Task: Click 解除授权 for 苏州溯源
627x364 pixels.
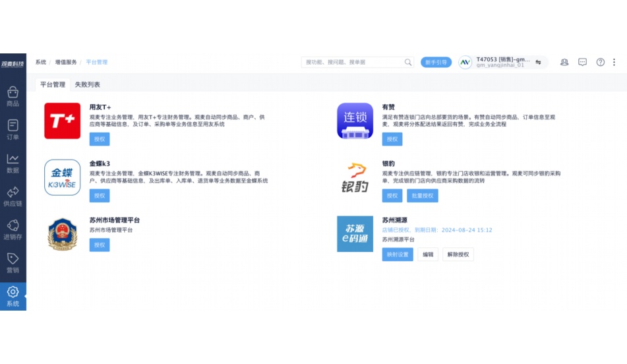Action: pos(458,255)
